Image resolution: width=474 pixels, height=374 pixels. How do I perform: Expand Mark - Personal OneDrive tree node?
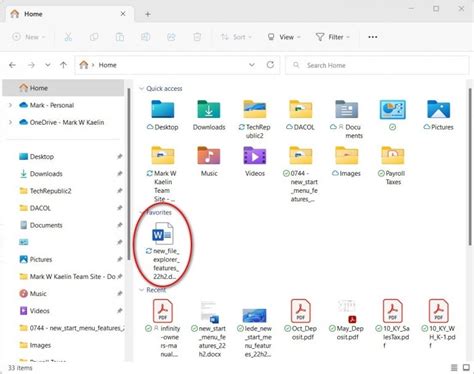tap(10, 105)
